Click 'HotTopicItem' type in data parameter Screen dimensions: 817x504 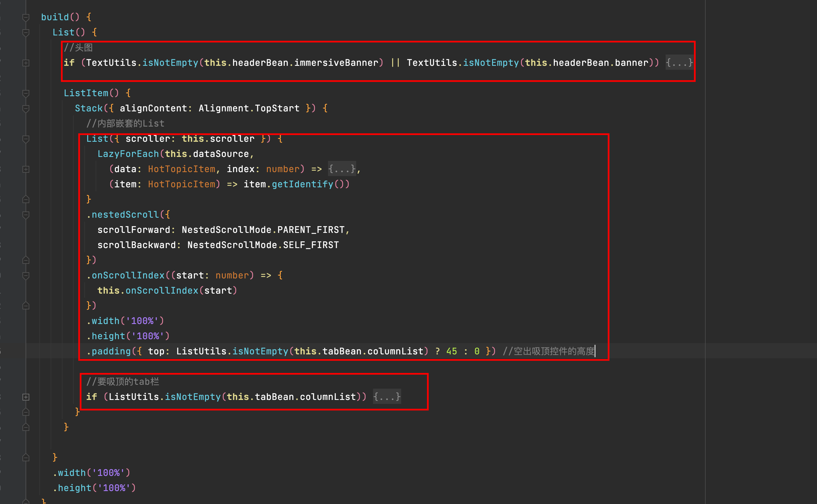coord(182,169)
